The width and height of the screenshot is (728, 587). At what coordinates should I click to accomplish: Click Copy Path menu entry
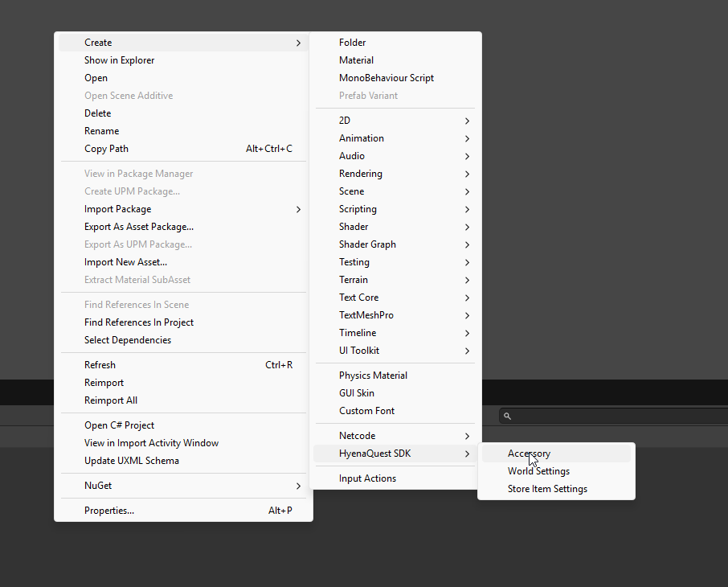tap(183, 148)
